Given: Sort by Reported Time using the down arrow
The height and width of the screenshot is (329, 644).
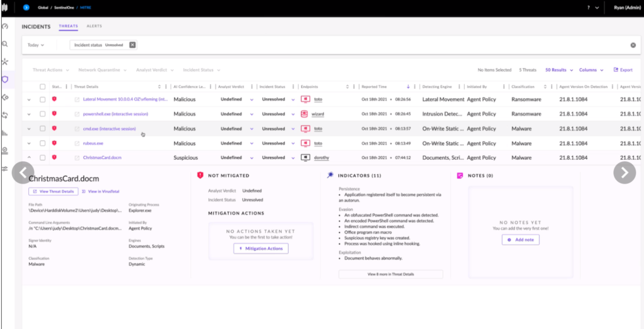Looking at the screenshot, I should click(x=408, y=87).
